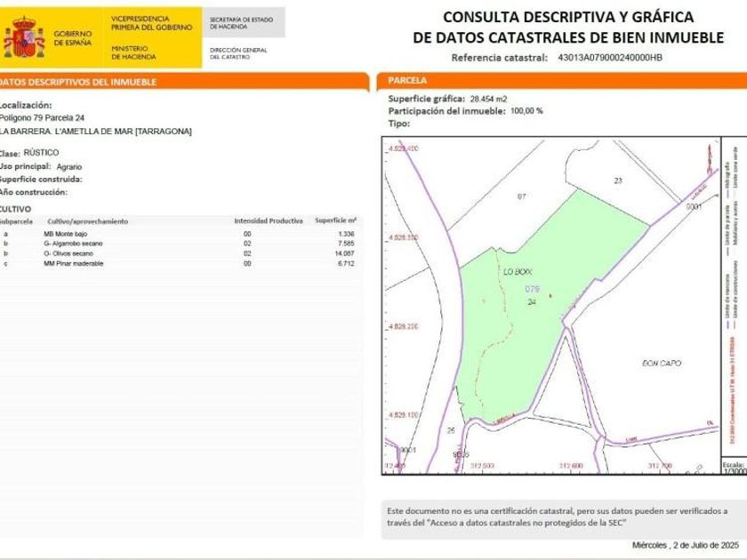Click the 'Año construcción:' label
Screen dimensions: 747x560
pos(34,192)
